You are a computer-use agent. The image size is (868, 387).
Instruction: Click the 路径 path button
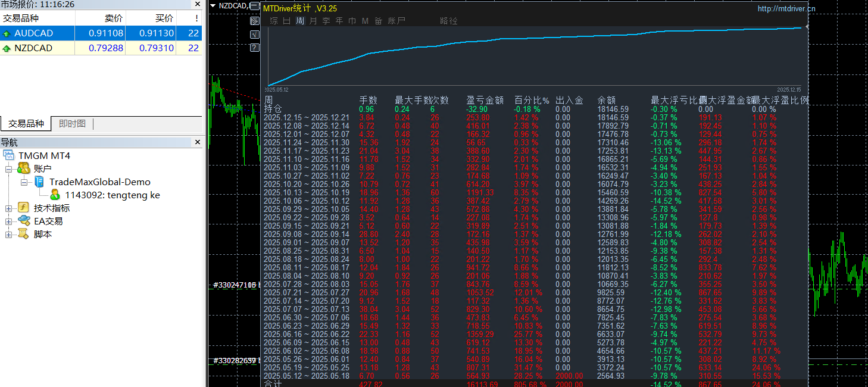click(449, 21)
